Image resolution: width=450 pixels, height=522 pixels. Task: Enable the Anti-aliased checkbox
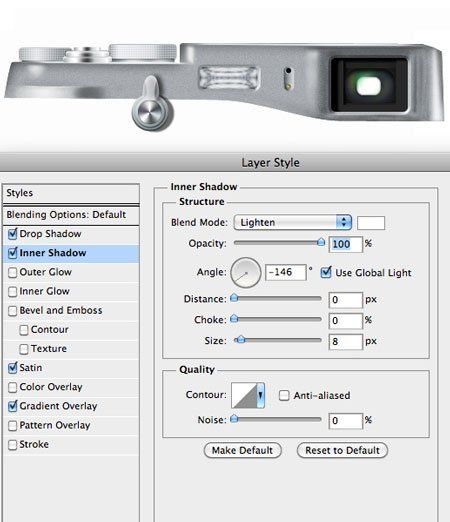tap(284, 396)
